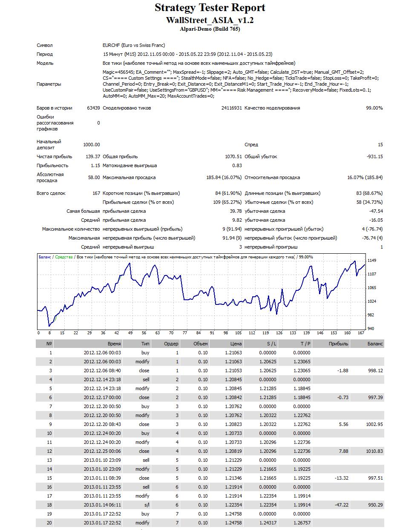Click the total trades value '167'

(96, 193)
